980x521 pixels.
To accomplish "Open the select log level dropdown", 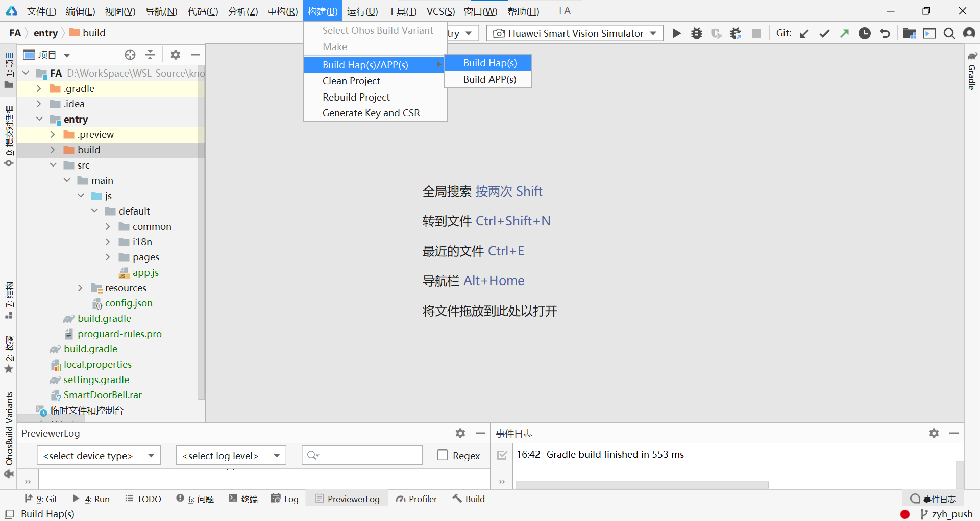I will 231,455.
